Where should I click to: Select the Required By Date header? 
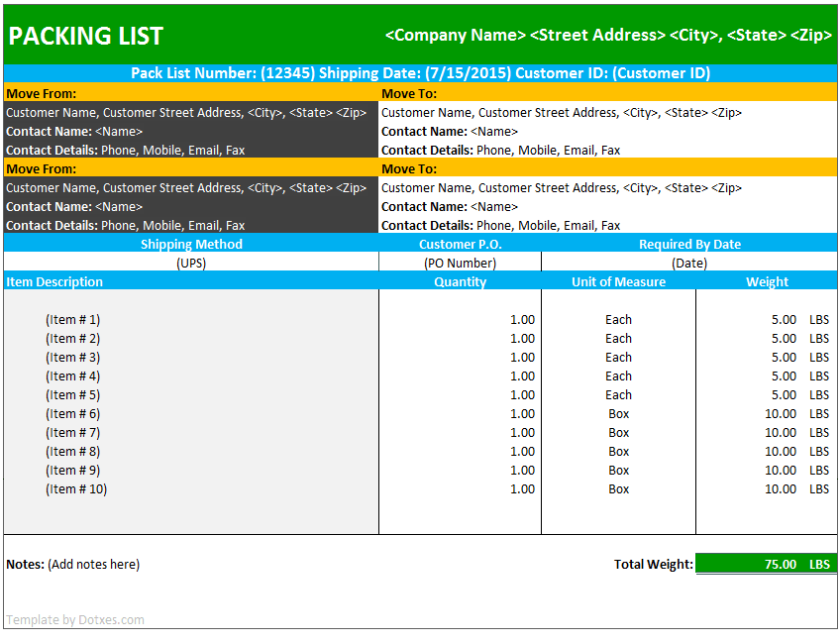(689, 245)
